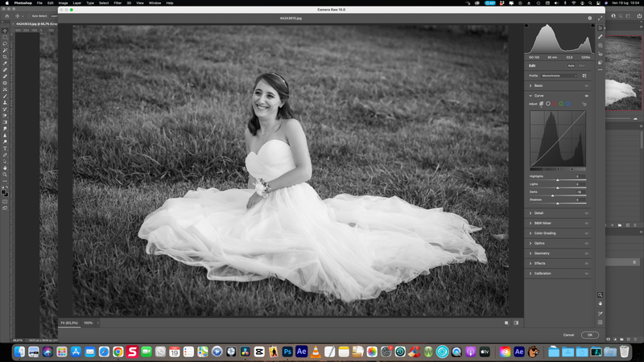Click the OK button

pyautogui.click(x=590, y=335)
